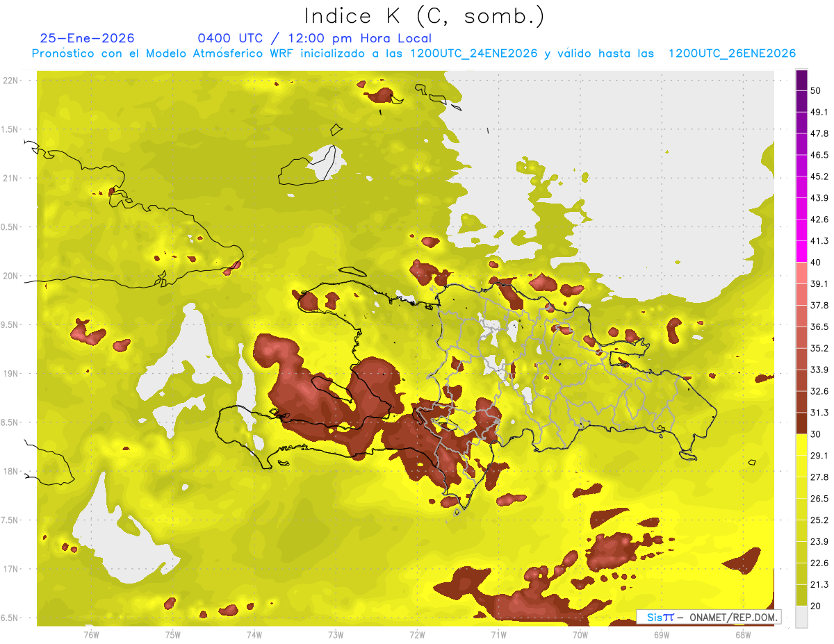Click the colorbar value '46.5'

pyautogui.click(x=819, y=155)
